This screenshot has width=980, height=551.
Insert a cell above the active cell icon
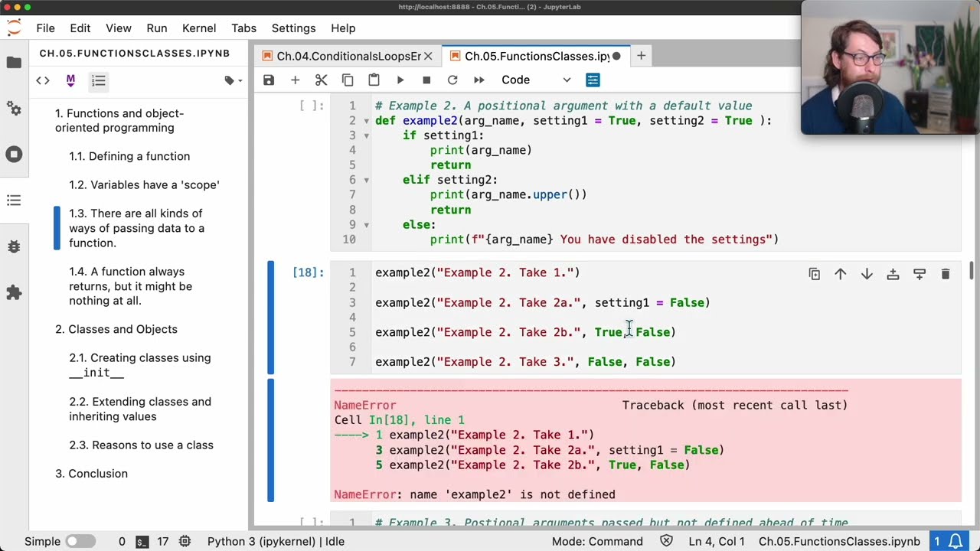pyautogui.click(x=893, y=274)
